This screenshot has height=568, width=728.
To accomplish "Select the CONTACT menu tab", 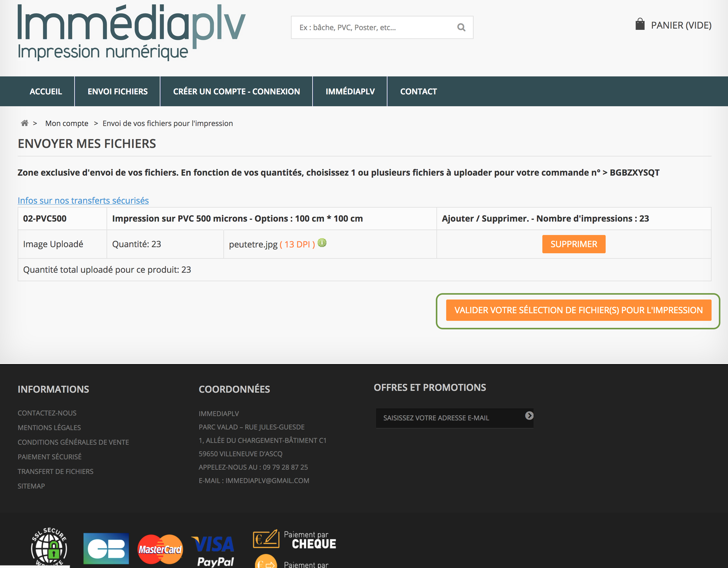I will tap(418, 91).
